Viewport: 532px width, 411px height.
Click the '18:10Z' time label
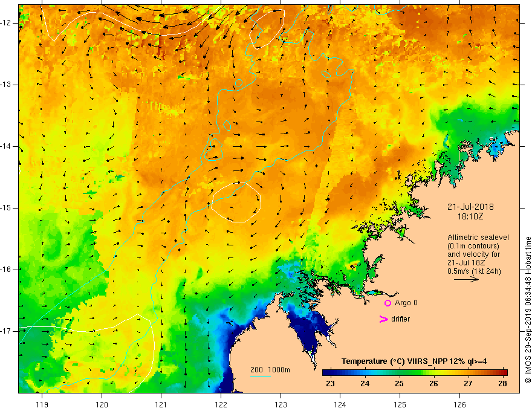pyautogui.click(x=470, y=216)
